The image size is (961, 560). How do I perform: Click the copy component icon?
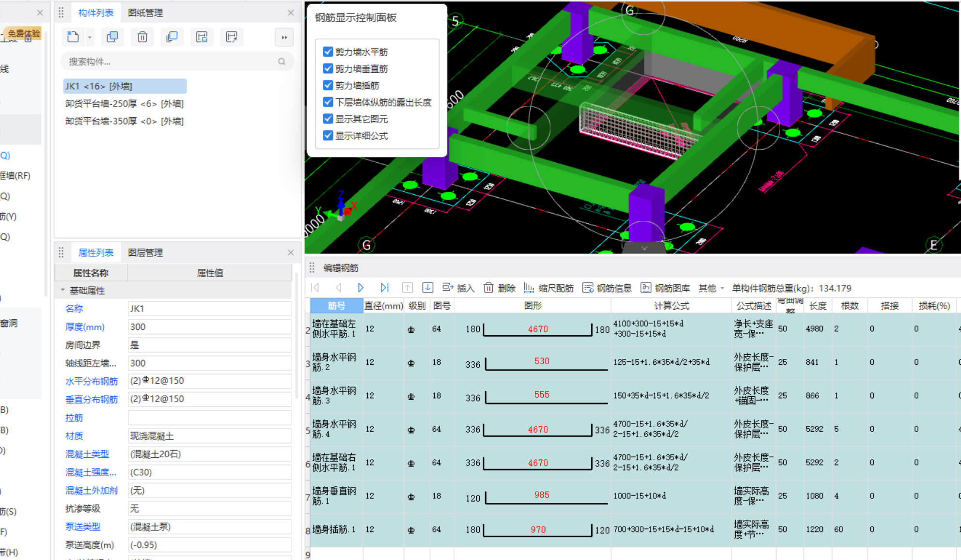pyautogui.click(x=112, y=37)
